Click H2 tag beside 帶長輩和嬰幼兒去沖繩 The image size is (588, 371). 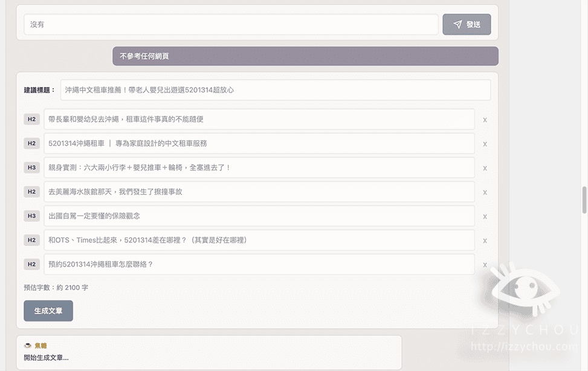pyautogui.click(x=31, y=119)
